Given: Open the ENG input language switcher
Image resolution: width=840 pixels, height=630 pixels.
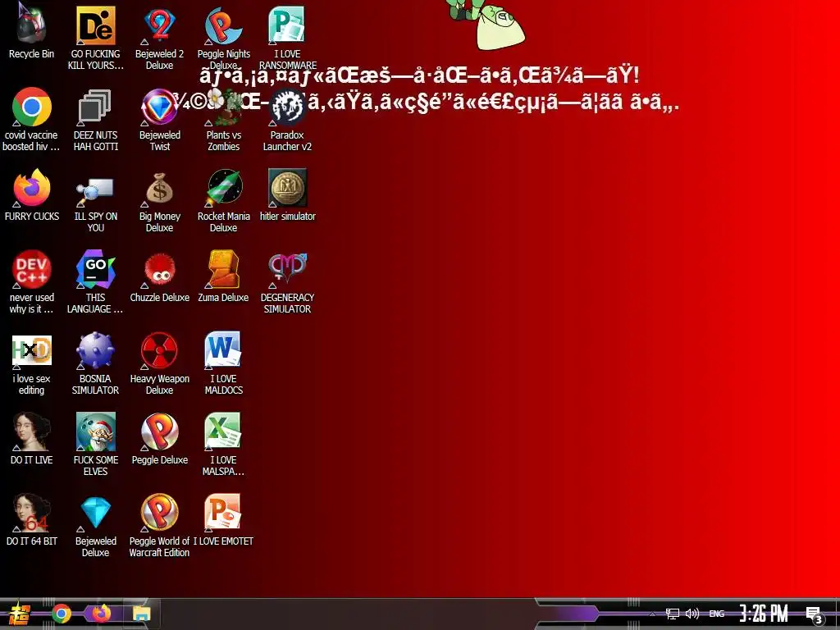Looking at the screenshot, I should point(716,614).
